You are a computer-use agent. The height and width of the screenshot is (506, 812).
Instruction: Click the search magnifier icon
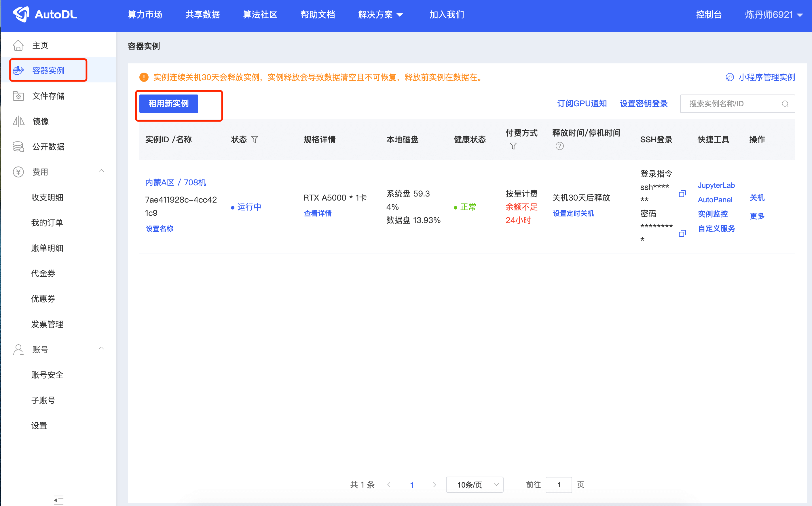tap(785, 104)
